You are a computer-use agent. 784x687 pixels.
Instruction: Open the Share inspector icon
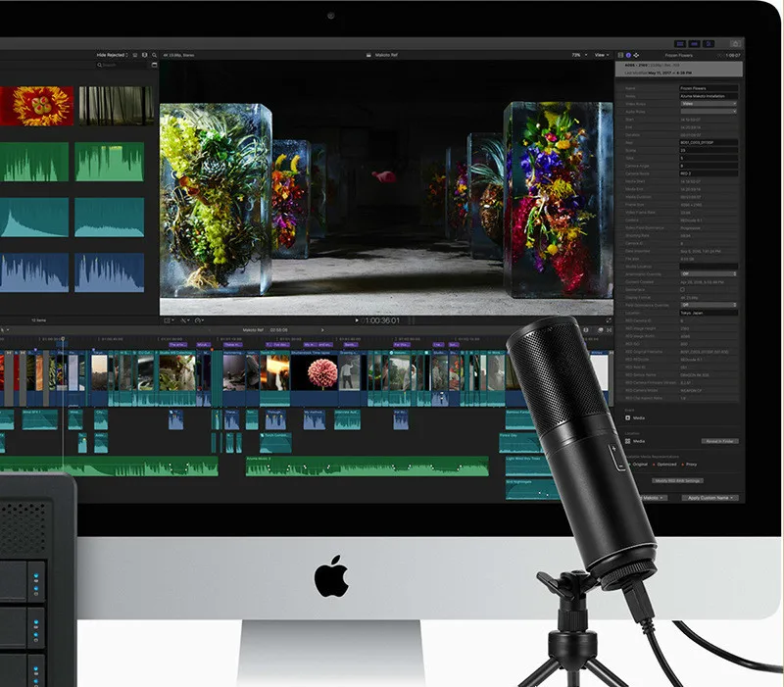636,55
